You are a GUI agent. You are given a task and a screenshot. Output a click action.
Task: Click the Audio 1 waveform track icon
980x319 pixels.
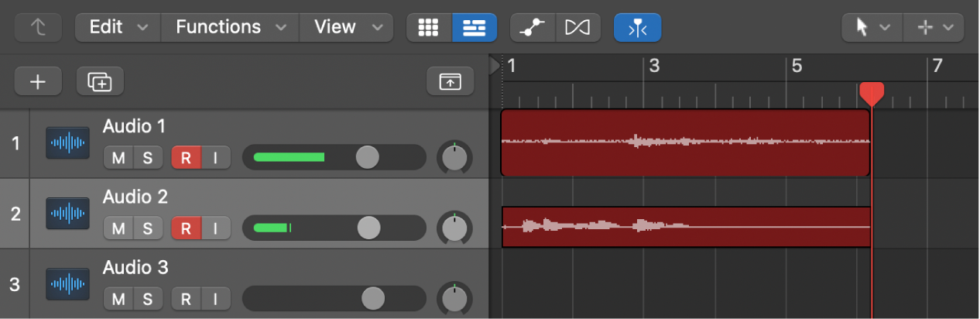tap(67, 142)
